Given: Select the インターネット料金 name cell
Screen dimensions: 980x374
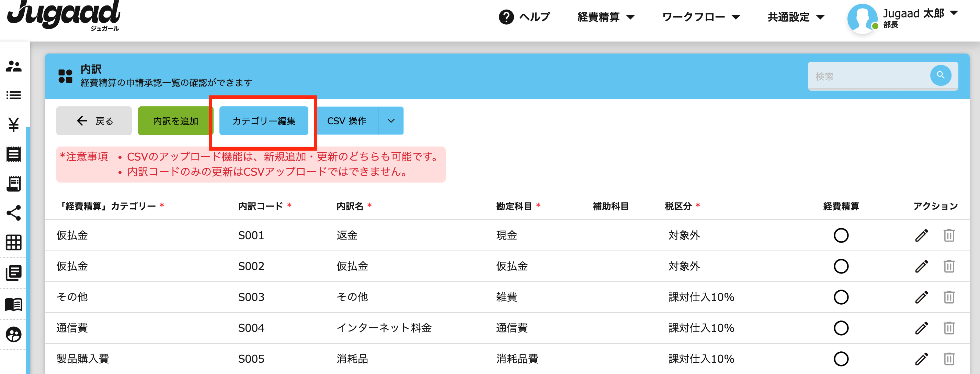Looking at the screenshot, I should click(x=384, y=328).
